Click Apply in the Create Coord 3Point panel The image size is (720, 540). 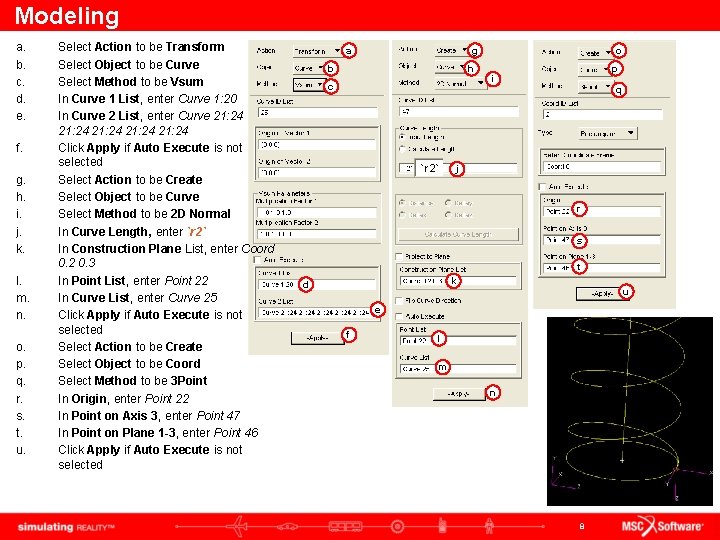602,293
